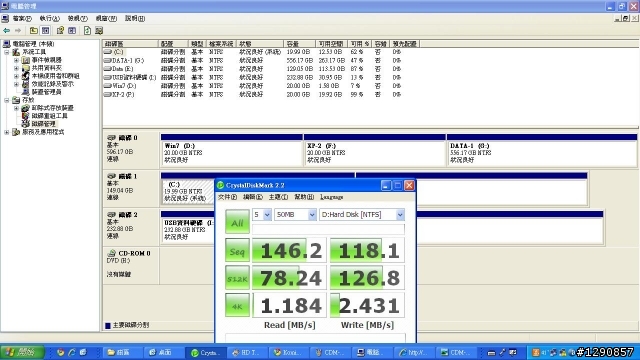Screen dimensions: 640x360
Task: Select the 電腦管理 (本機) root node
Action: (x=33, y=44)
